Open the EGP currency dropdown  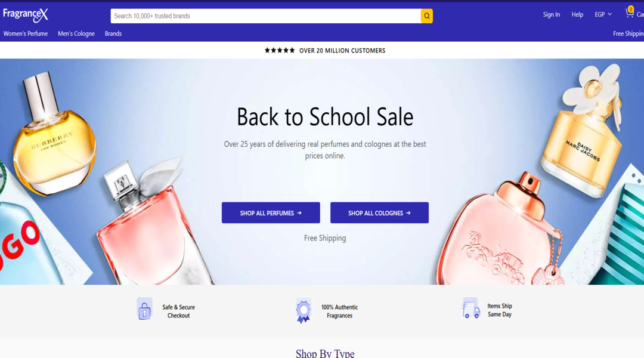coord(603,14)
